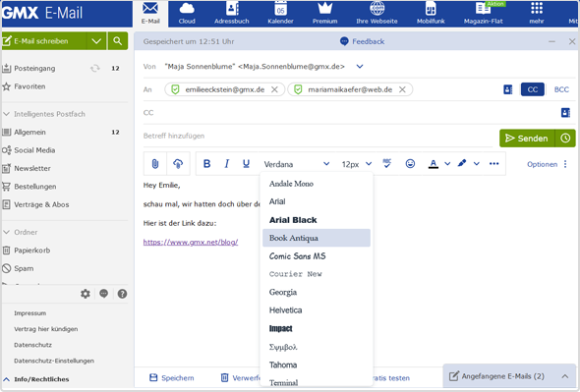
Task: Open settings with the gear icon
Action: [86, 294]
